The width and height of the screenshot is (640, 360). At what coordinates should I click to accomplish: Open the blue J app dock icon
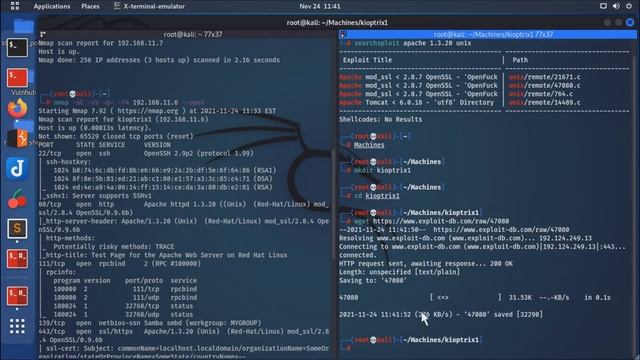point(17,169)
